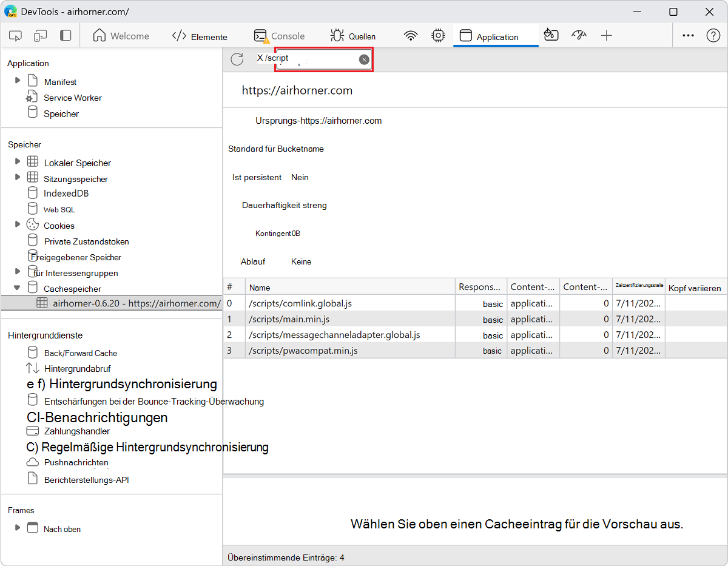Screen dimensions: 728x566
Task: Open Berichterstellungs-API item
Action: click(86, 480)
